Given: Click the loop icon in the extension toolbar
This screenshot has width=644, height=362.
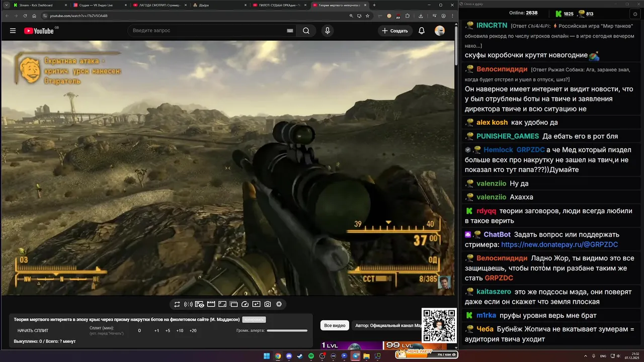Looking at the screenshot, I should [177, 304].
